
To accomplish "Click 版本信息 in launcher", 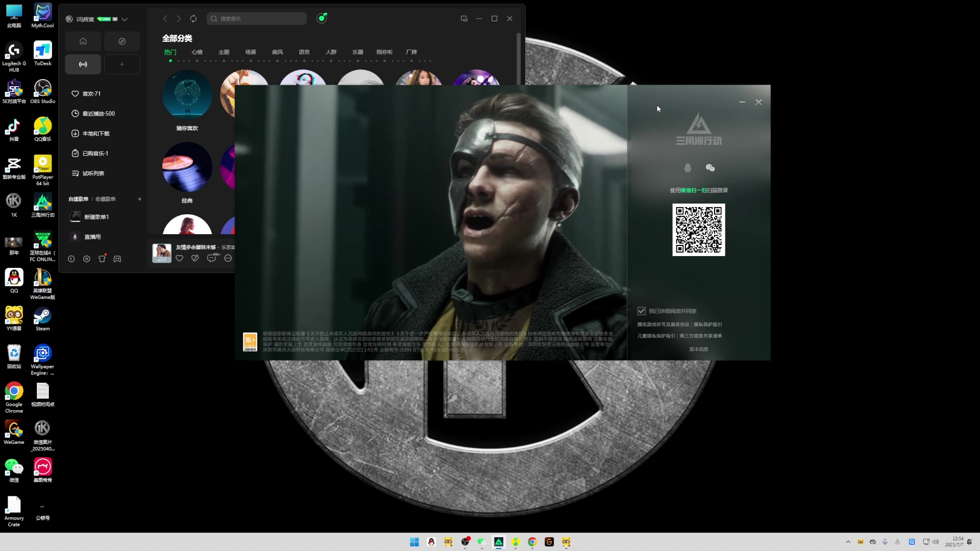I will (x=699, y=349).
